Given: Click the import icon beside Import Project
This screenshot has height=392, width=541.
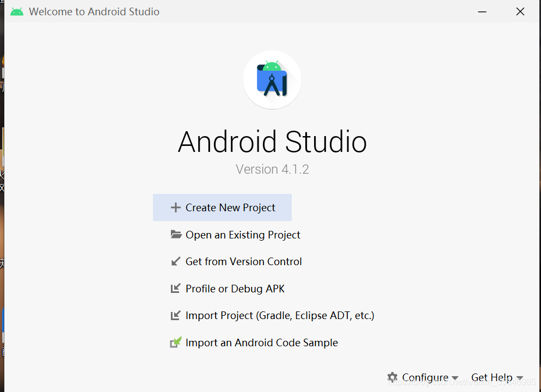Looking at the screenshot, I should [176, 315].
